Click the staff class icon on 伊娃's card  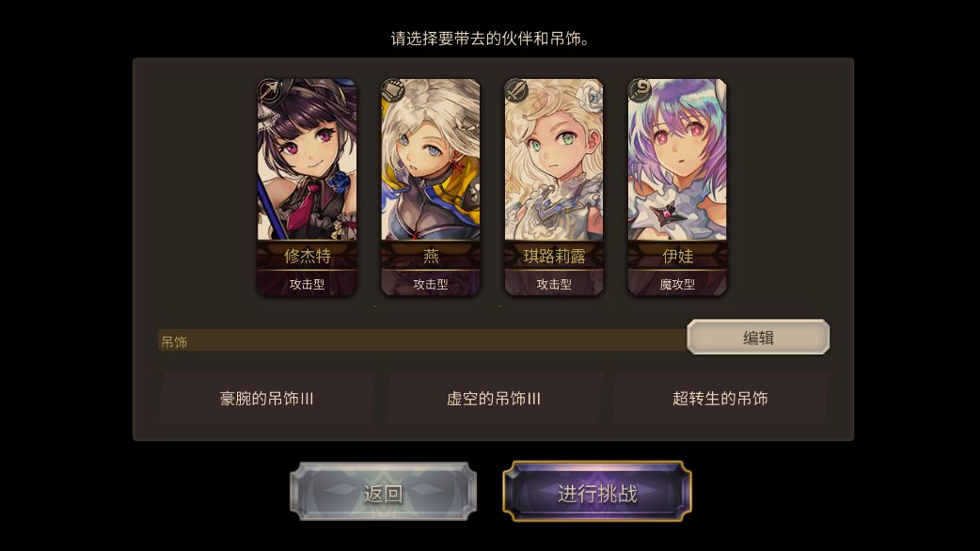640,90
